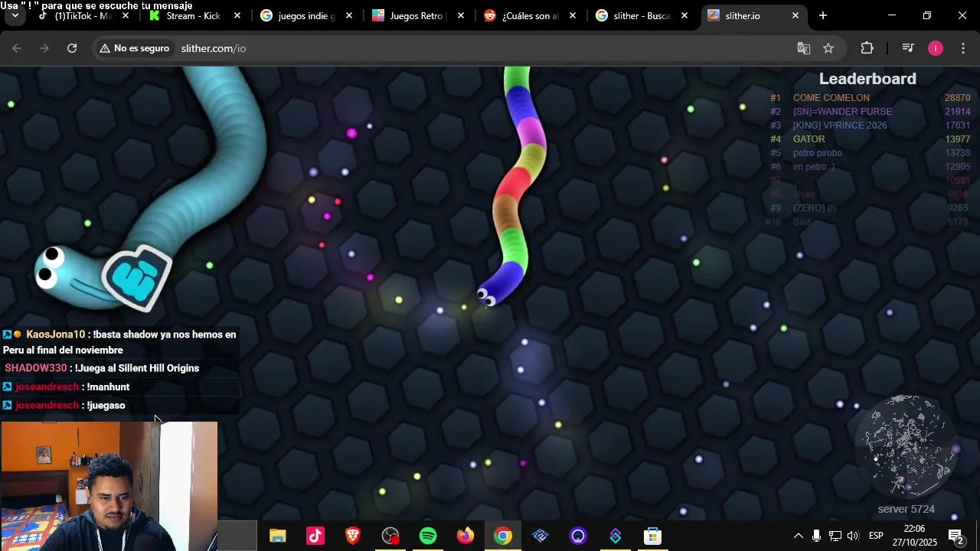Open Firefox from taskbar
The width and height of the screenshot is (980, 551).
pyautogui.click(x=465, y=536)
